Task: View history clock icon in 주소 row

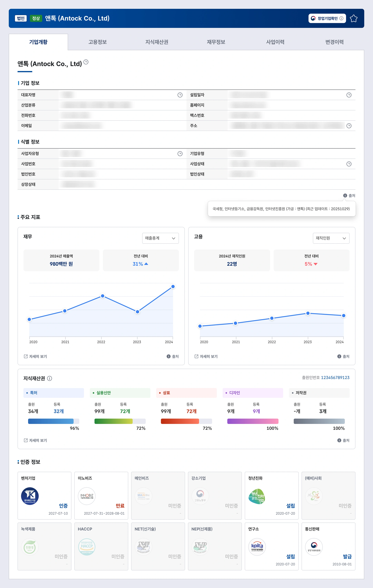Action: click(349, 126)
